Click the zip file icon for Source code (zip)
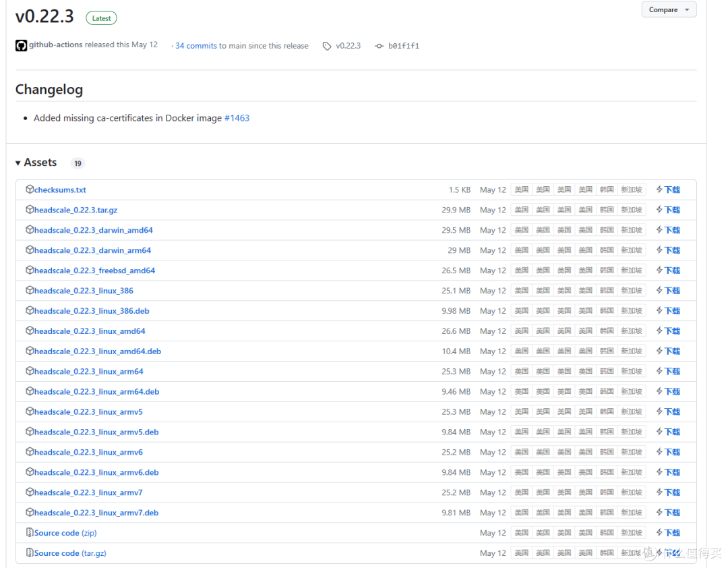Image resolution: width=728 pixels, height=568 pixels. [30, 533]
